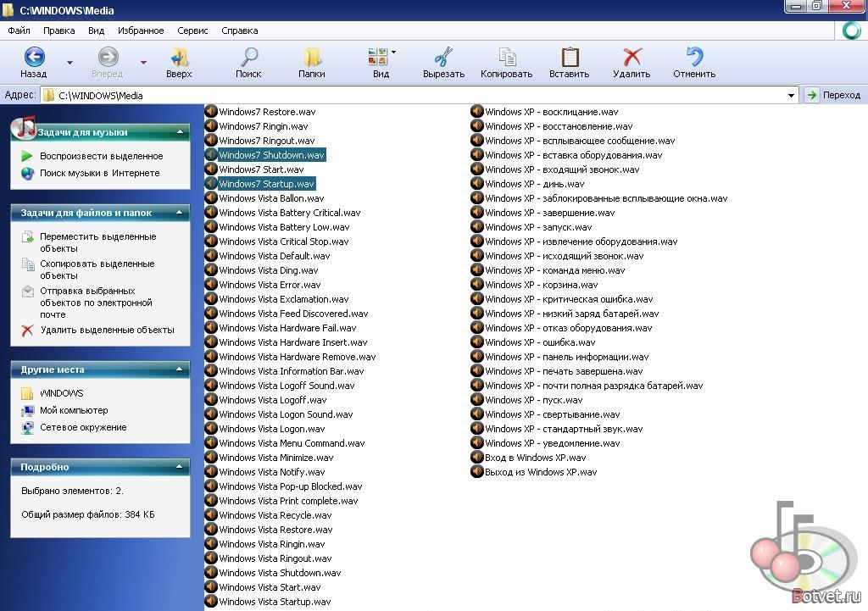The height and width of the screenshot is (611, 868).
Task: Click the Удалить red X toolbar icon
Action: (x=632, y=57)
